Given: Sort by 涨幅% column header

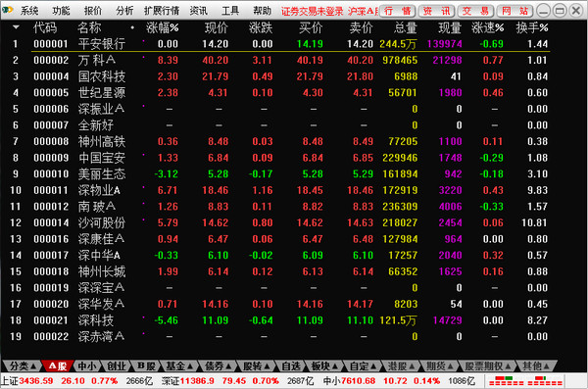Looking at the screenshot, I should [x=163, y=27].
